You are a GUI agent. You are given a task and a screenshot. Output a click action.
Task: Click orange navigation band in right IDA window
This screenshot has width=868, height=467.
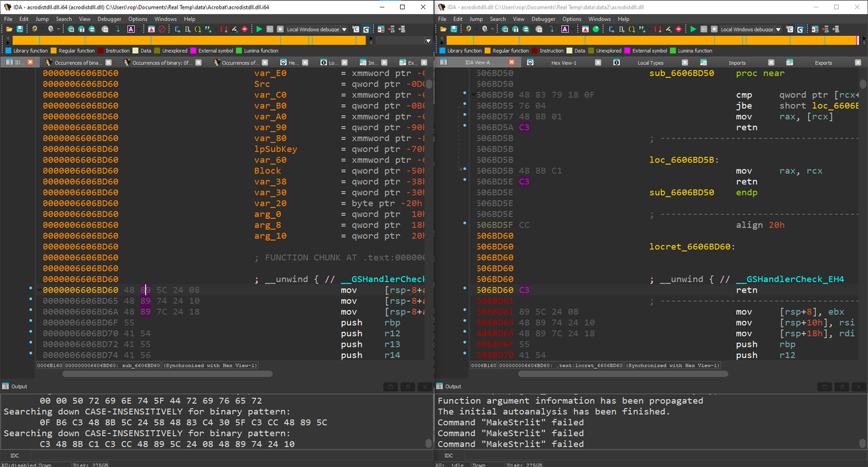click(x=651, y=40)
